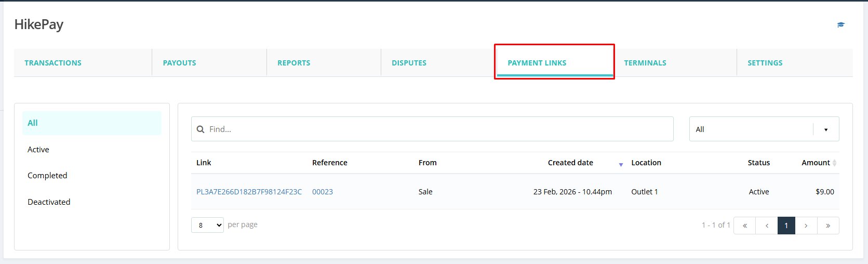Go to next page arrow
The image size is (868, 264).
pyautogui.click(x=806, y=226)
